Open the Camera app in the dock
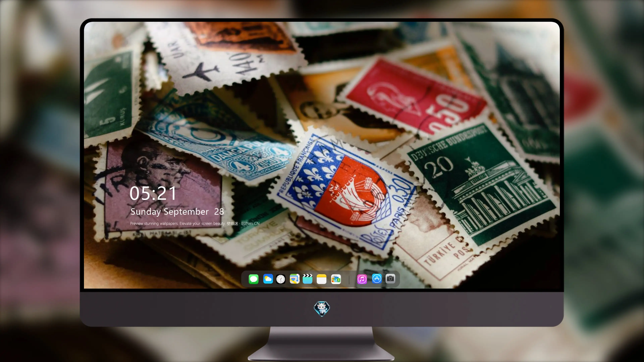Viewport: 644px width, 362px height. (x=390, y=279)
